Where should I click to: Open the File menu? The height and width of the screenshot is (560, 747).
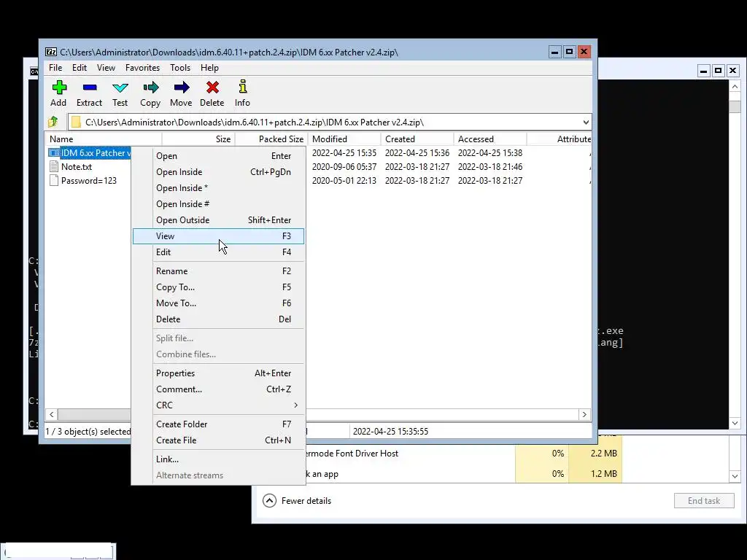(55, 68)
